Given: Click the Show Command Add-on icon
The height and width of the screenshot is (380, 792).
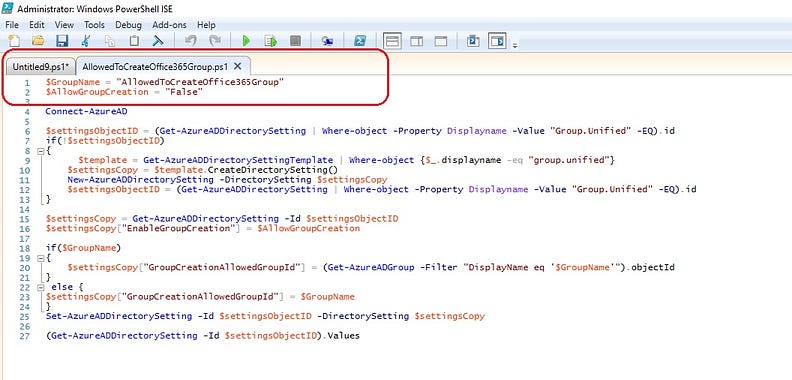Looking at the screenshot, I should [498, 41].
